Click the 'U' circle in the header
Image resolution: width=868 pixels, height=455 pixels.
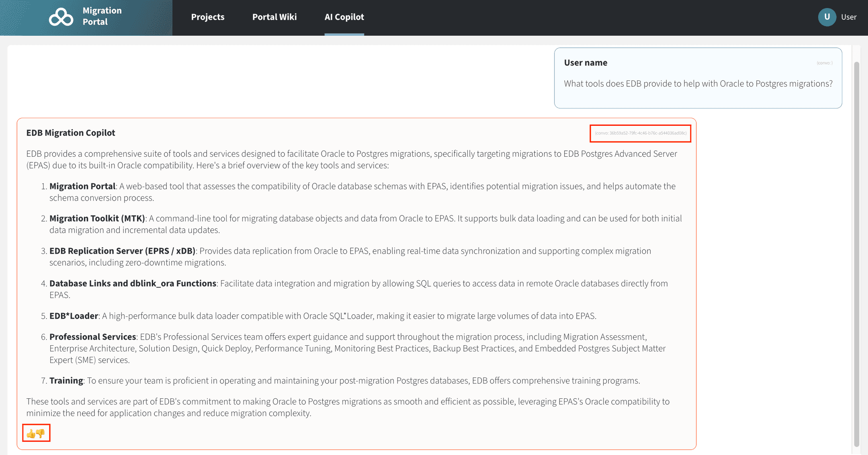pos(827,16)
